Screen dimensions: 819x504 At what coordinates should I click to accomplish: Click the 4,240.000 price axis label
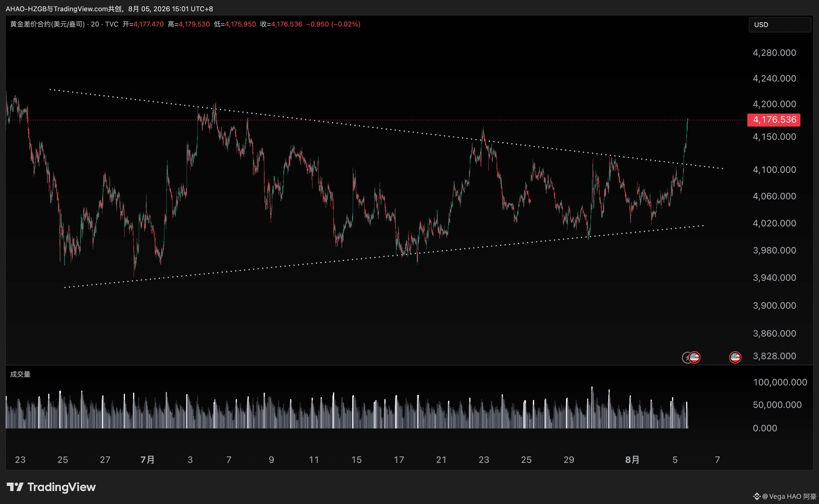[x=774, y=78]
